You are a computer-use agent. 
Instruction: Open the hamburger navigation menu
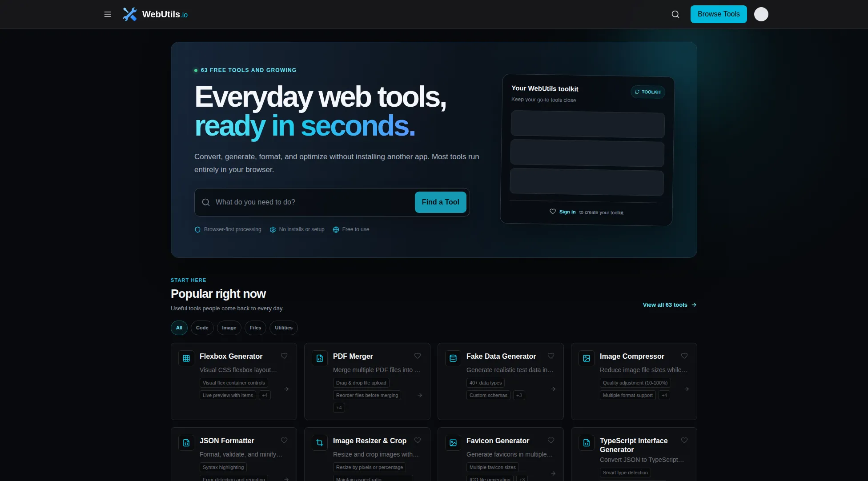coord(108,14)
